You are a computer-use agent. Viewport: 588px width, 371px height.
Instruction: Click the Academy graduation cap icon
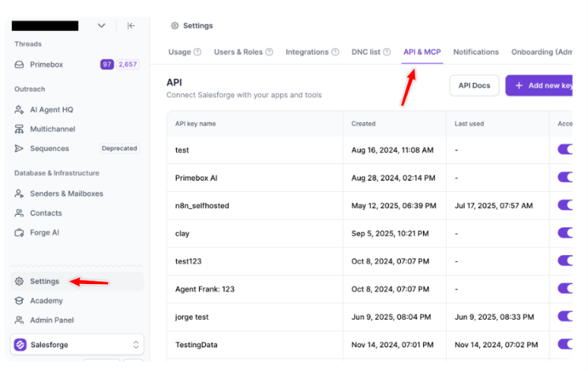[19, 301]
